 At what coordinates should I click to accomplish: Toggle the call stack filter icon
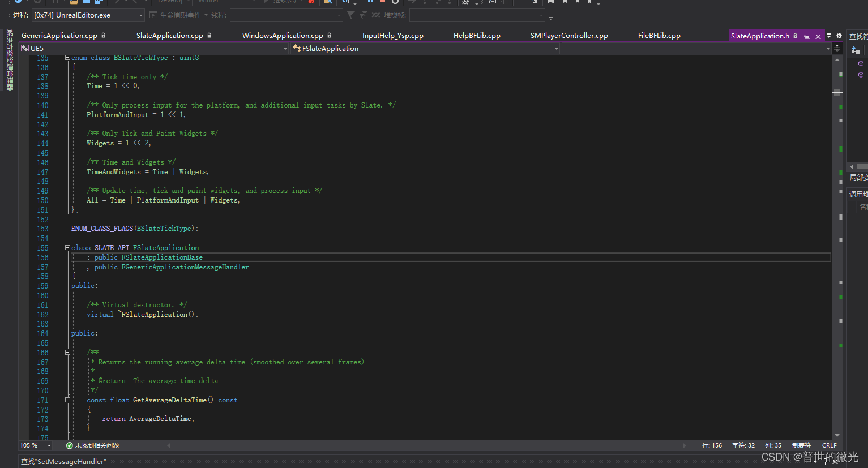351,15
